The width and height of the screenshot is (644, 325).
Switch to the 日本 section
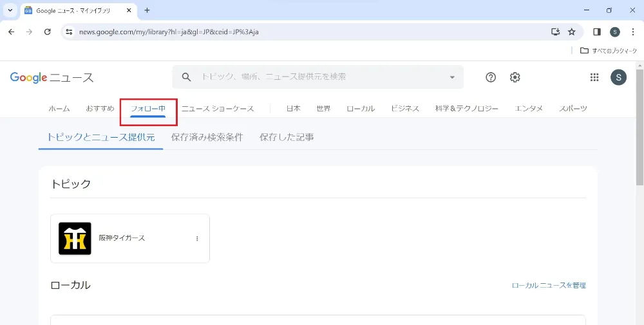pos(293,109)
